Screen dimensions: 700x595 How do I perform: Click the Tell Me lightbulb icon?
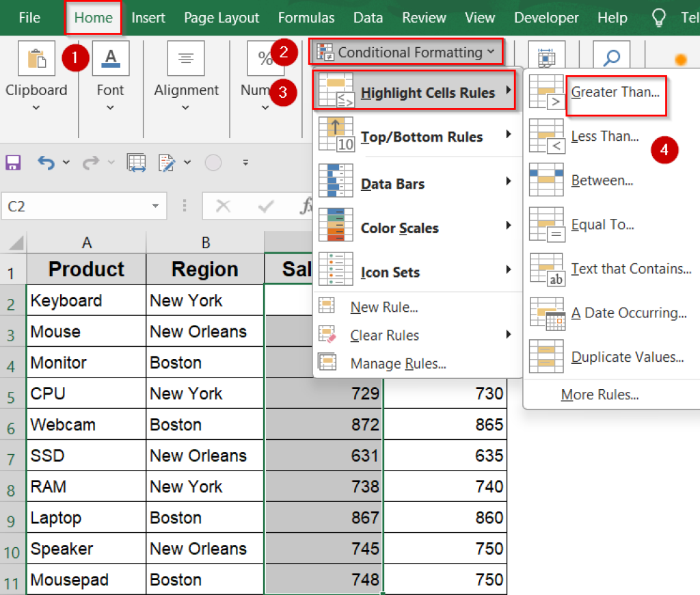point(658,17)
